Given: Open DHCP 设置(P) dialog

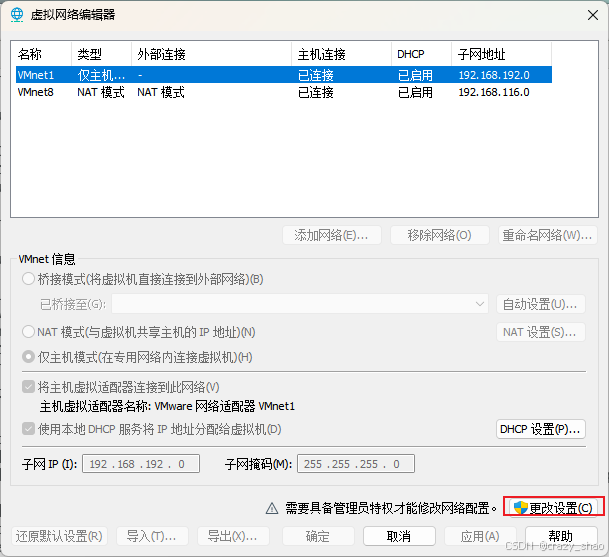Looking at the screenshot, I should point(541,429).
